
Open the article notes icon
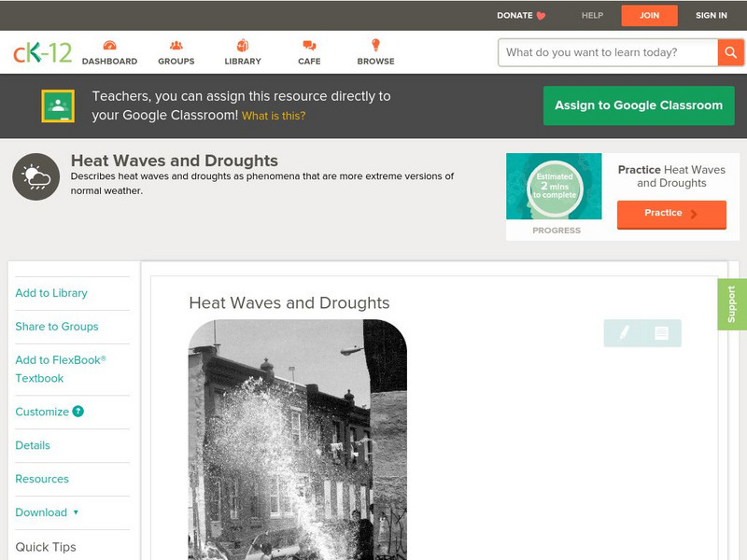[662, 333]
